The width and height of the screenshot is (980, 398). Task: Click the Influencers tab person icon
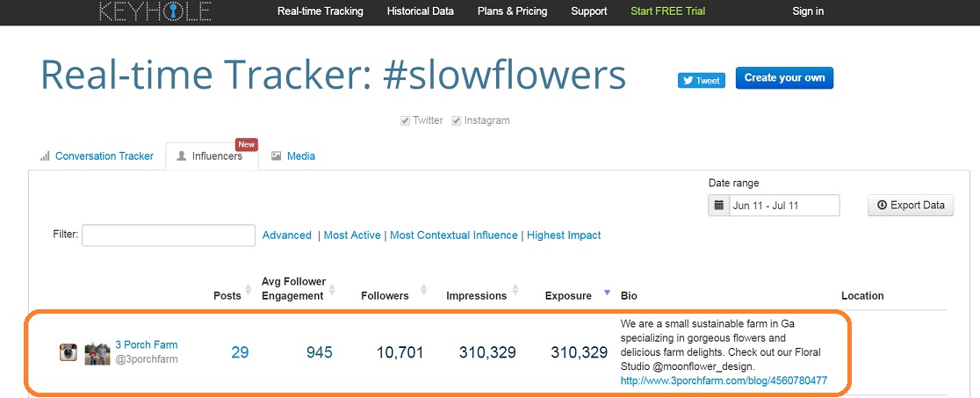coord(181,156)
